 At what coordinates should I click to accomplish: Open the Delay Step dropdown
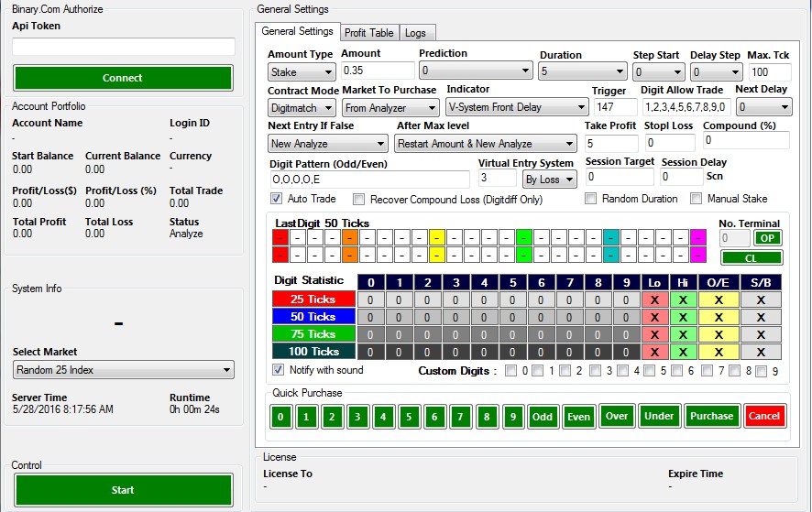717,72
